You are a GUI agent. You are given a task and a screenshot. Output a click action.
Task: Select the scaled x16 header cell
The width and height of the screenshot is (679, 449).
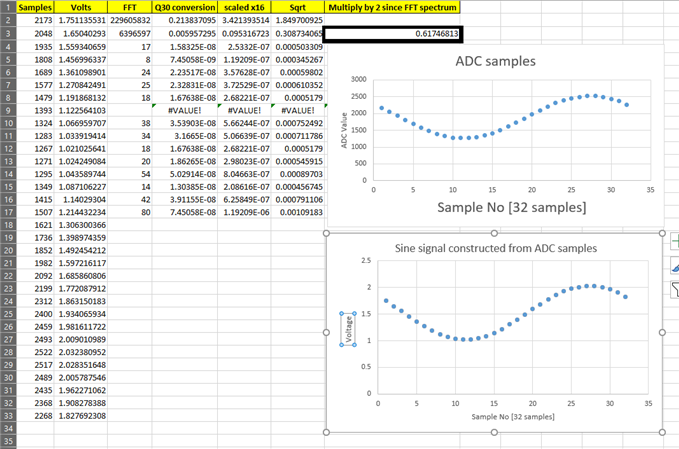[244, 7]
